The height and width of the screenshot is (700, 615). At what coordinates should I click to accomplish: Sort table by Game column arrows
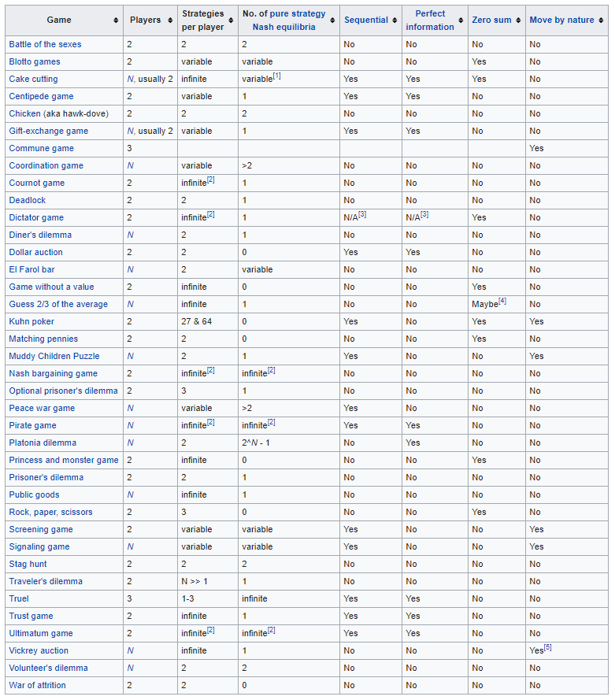point(116,20)
